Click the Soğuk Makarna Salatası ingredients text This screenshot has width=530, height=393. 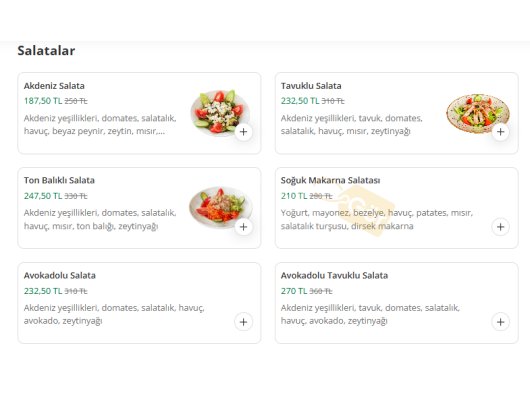pos(377,219)
